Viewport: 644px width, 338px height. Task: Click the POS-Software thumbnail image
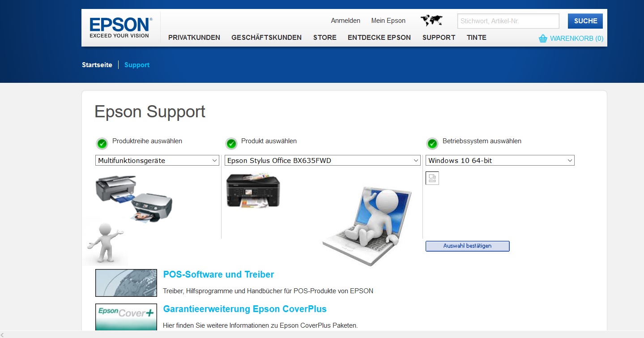tap(126, 283)
